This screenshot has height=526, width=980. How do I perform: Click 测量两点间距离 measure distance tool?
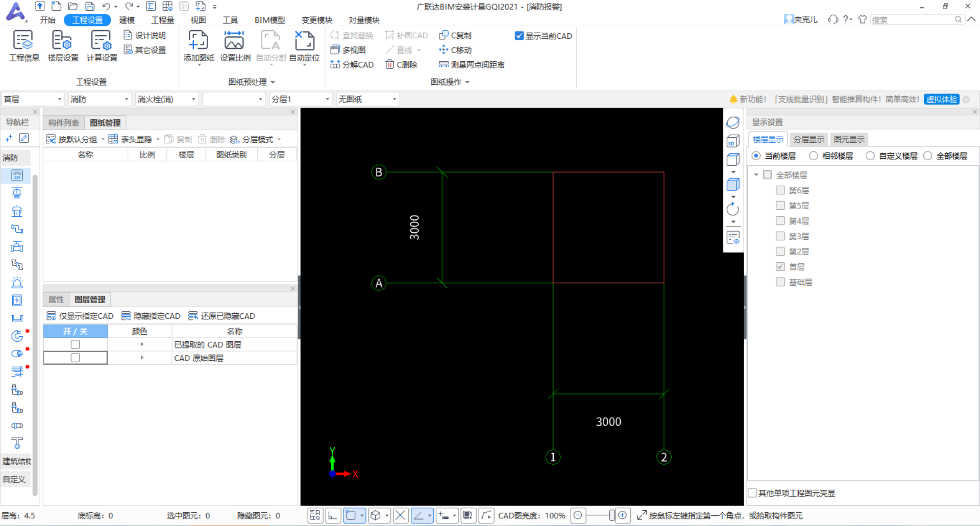pyautogui.click(x=472, y=65)
